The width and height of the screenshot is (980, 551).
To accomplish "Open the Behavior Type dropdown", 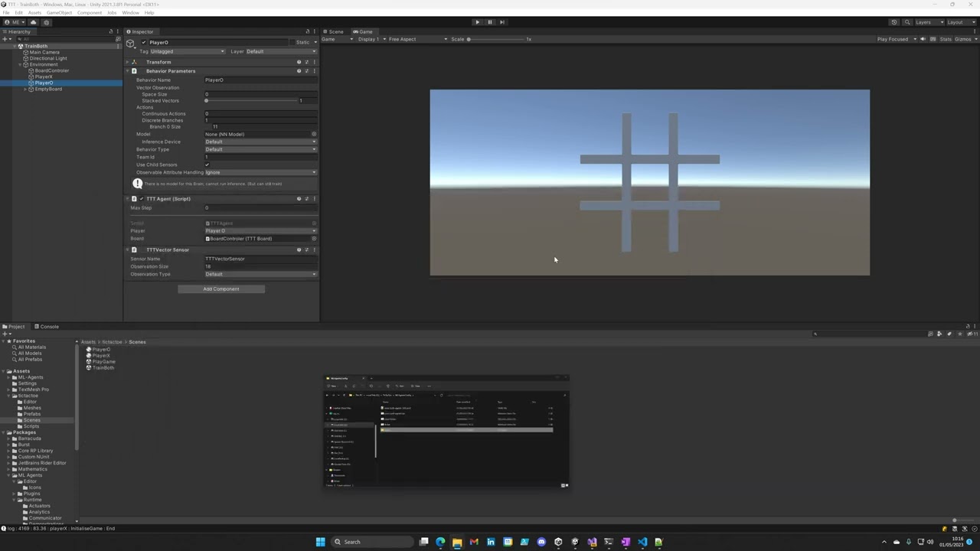I will point(261,149).
